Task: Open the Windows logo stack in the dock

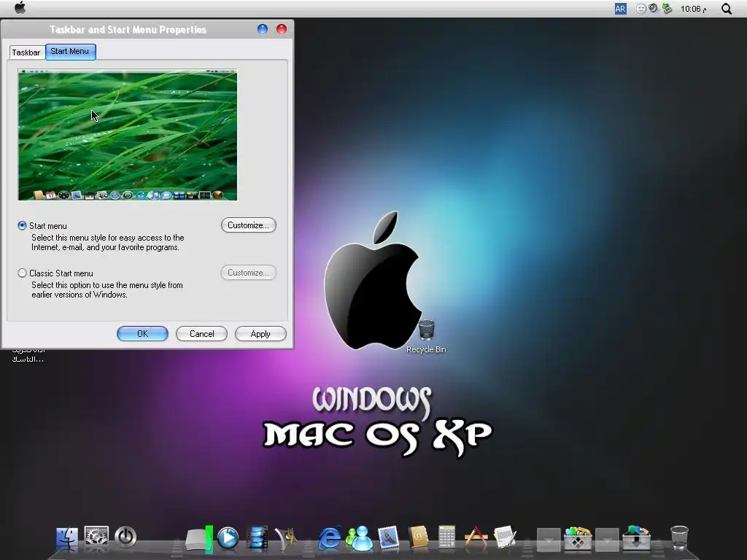Action: [x=578, y=539]
